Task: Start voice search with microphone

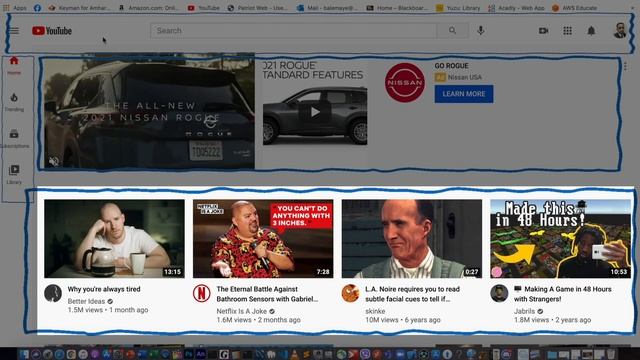Action: [481, 30]
